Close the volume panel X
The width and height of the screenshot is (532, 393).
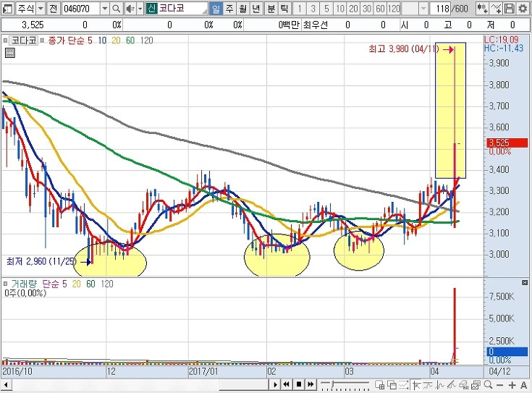tap(525, 283)
